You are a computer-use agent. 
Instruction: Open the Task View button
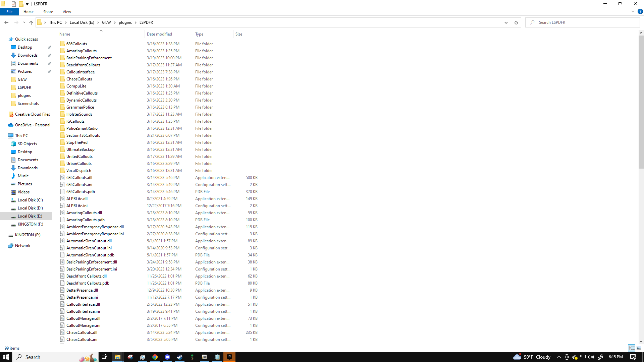(x=105, y=357)
